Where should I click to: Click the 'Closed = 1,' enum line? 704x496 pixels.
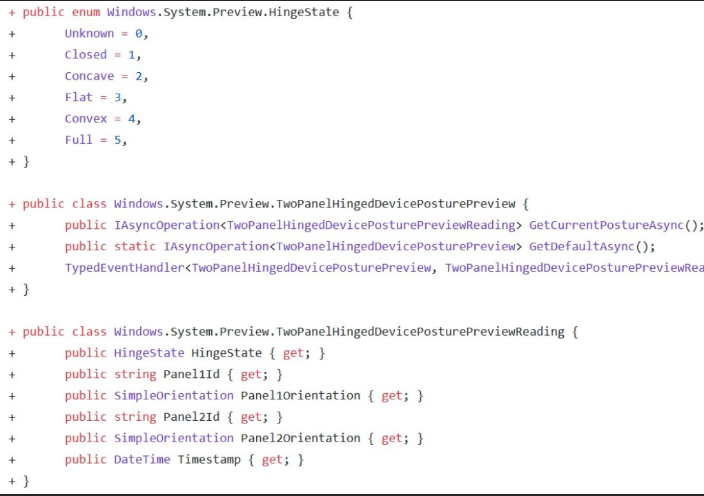pos(103,55)
